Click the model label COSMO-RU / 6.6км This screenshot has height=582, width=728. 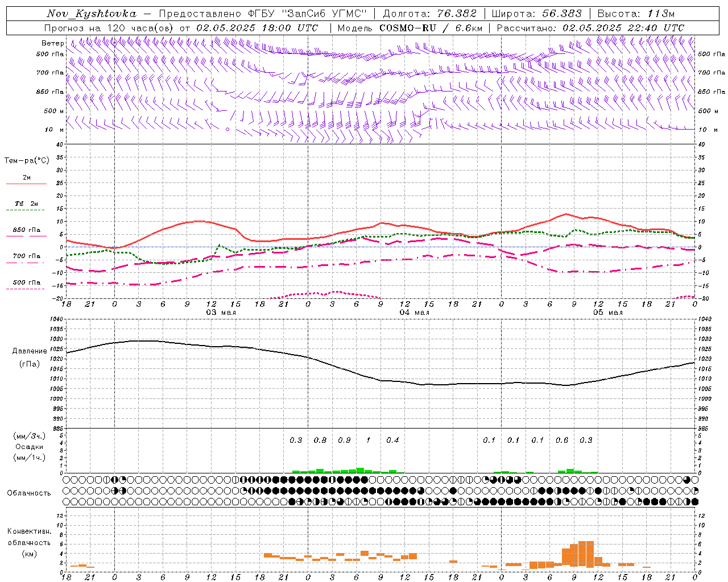click(x=431, y=28)
